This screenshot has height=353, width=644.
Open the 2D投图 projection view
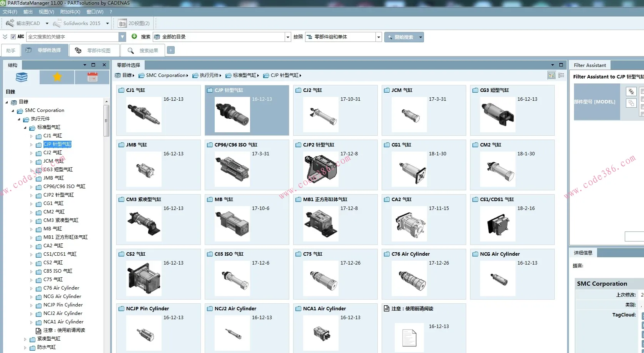coord(134,23)
